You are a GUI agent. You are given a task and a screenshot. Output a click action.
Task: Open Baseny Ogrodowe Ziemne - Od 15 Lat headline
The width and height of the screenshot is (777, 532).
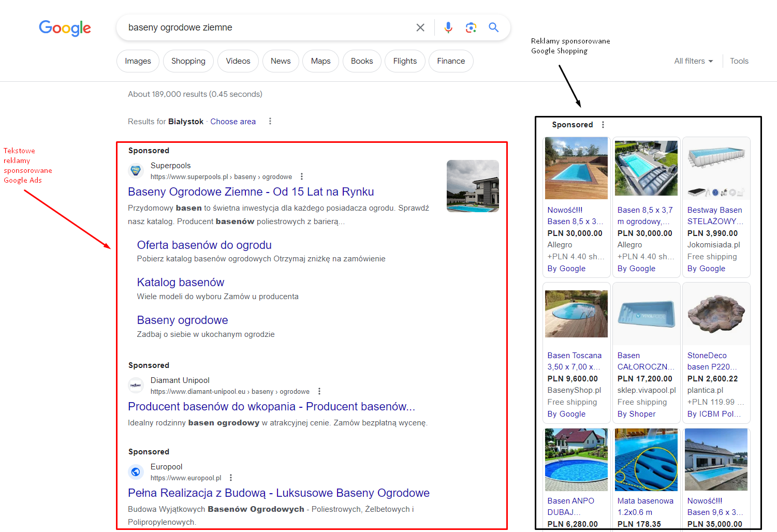(x=251, y=192)
